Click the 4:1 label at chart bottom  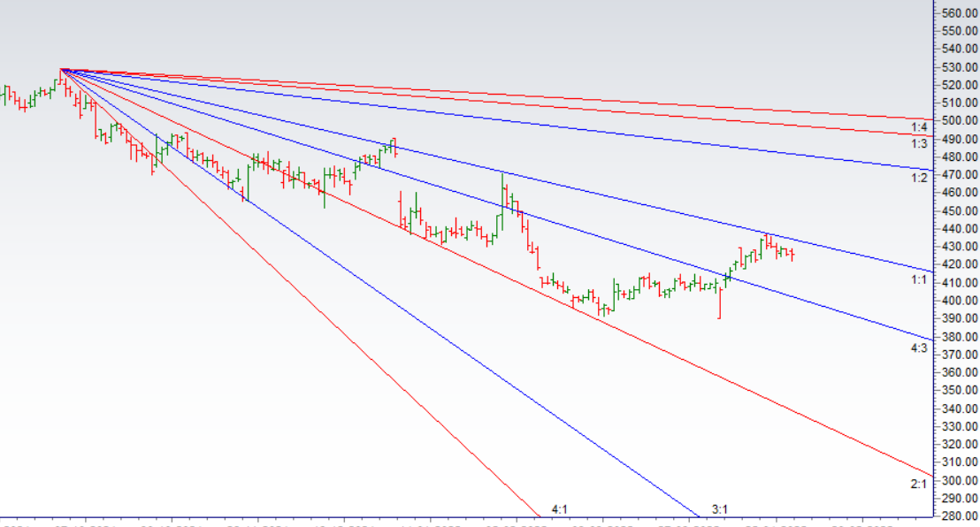(559, 509)
